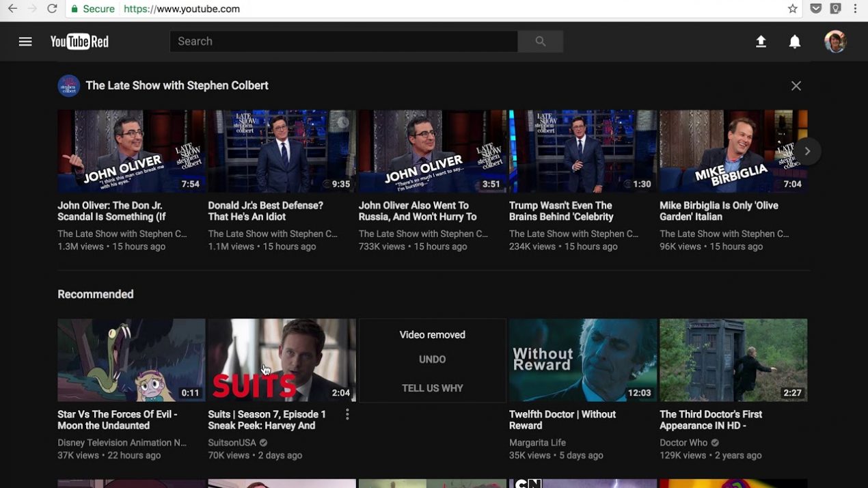Click '37K views • 22 hours ago' text

point(109,455)
